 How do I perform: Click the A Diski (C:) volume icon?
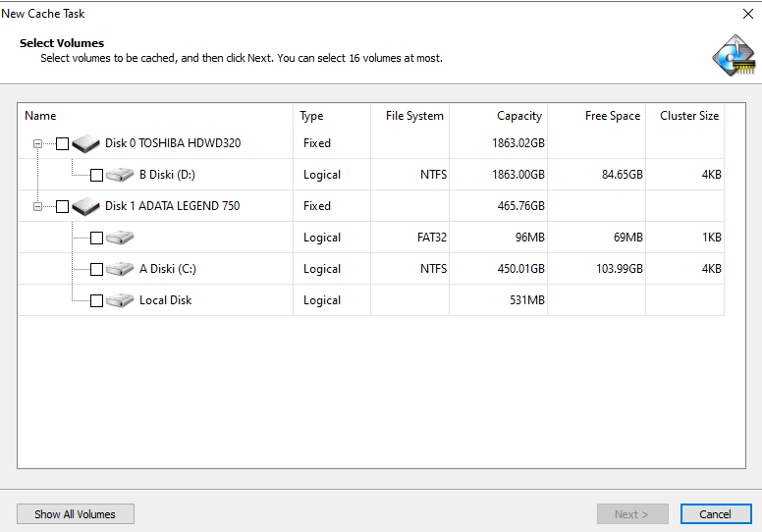[x=120, y=269]
